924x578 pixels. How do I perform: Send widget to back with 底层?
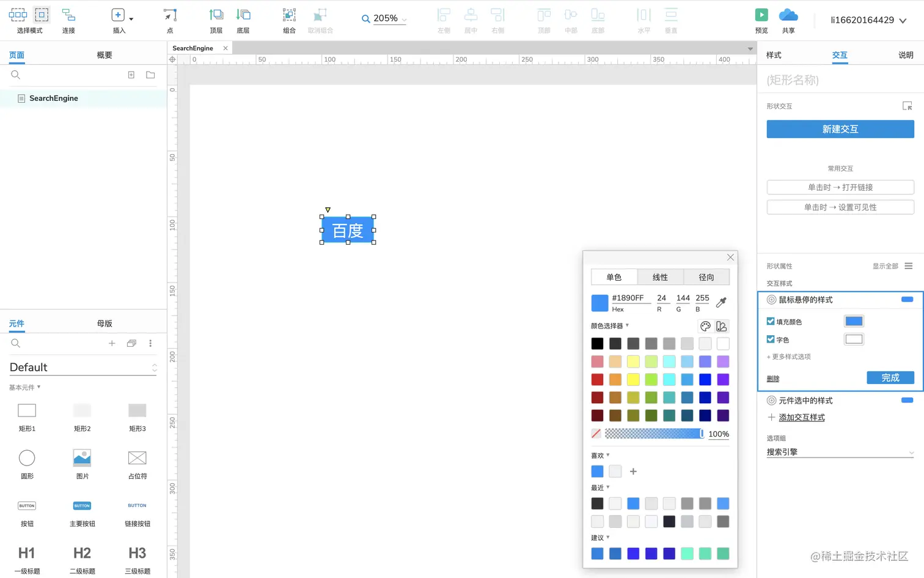243,20
